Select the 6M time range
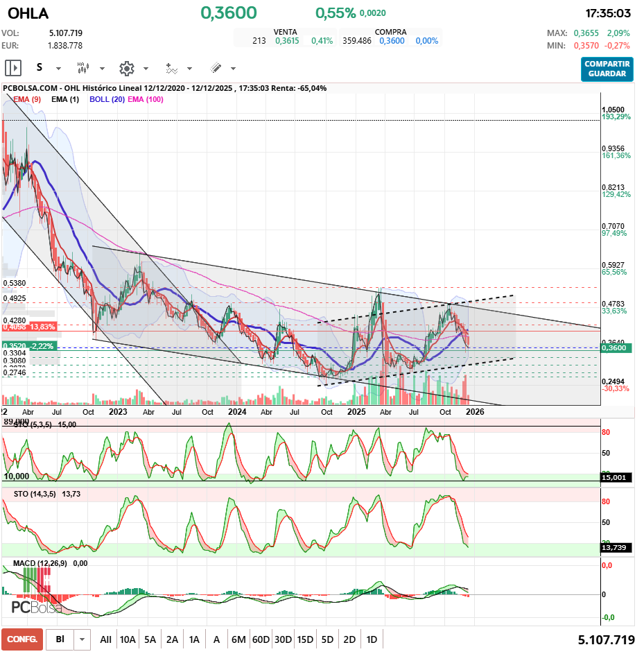Screen dimensions: 644x654 (x=238, y=639)
